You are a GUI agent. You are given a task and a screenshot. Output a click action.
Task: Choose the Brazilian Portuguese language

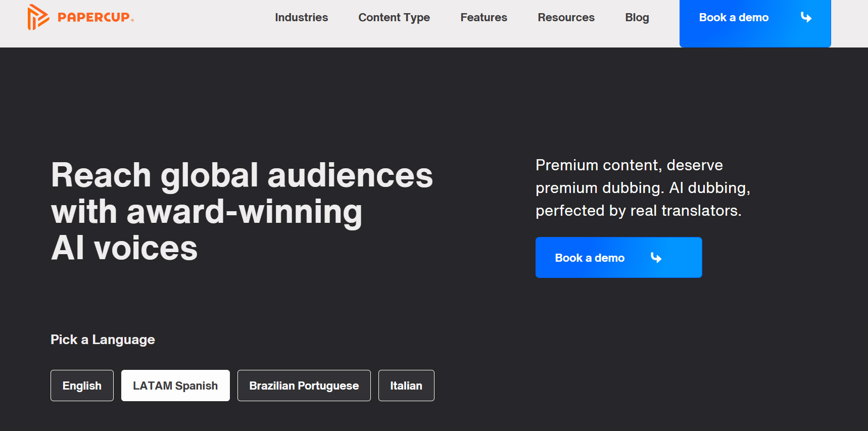[x=304, y=386]
